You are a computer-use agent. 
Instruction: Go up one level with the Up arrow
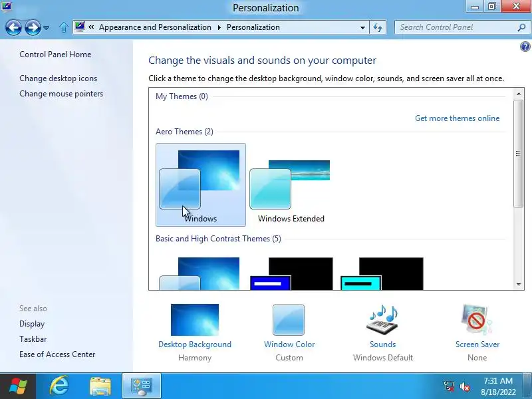(x=63, y=27)
